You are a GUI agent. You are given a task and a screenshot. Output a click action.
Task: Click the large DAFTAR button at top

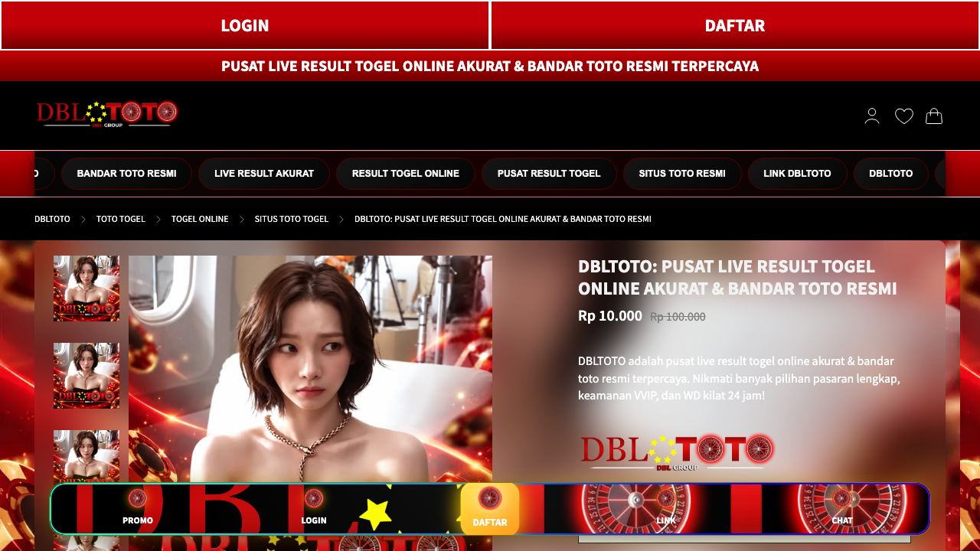coord(735,25)
